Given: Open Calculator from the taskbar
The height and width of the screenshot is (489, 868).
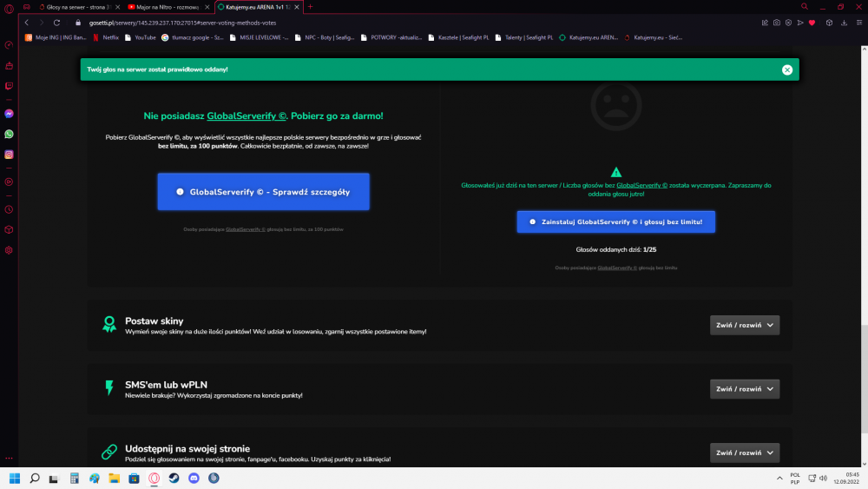Looking at the screenshot, I should coord(74,479).
